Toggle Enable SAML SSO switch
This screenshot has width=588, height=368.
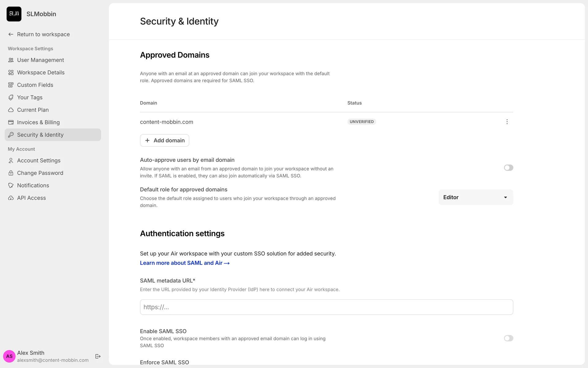pos(508,338)
